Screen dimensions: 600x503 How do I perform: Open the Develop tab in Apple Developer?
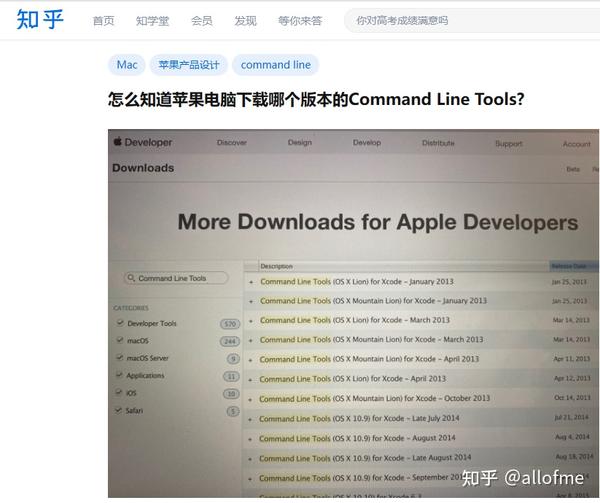coord(367,143)
